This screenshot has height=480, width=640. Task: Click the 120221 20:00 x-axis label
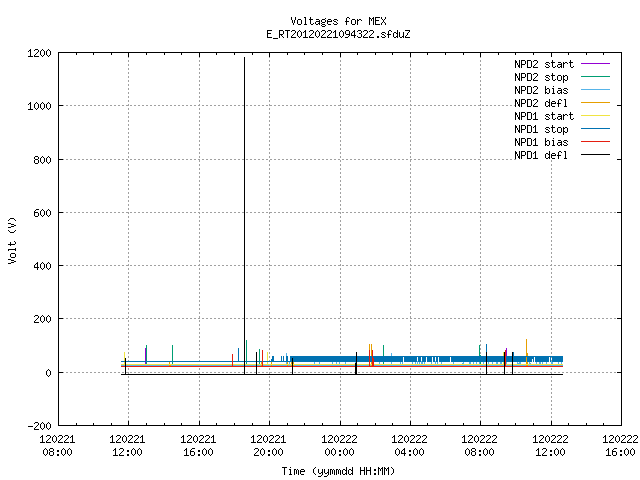point(268,446)
